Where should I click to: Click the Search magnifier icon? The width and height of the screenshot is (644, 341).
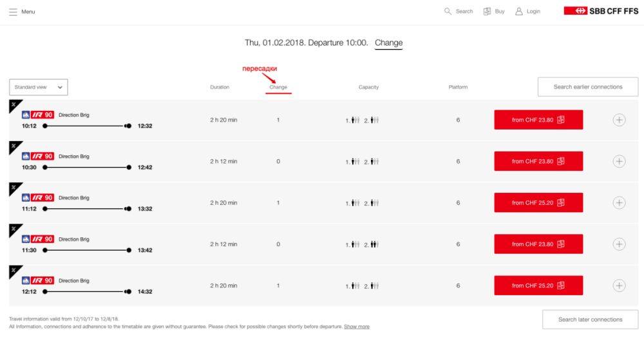448,12
